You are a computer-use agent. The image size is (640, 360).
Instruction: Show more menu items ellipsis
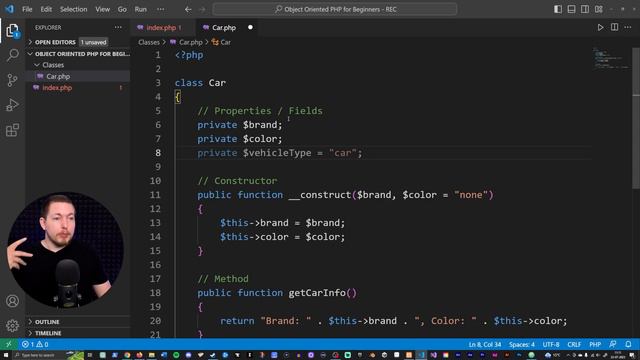point(161,9)
